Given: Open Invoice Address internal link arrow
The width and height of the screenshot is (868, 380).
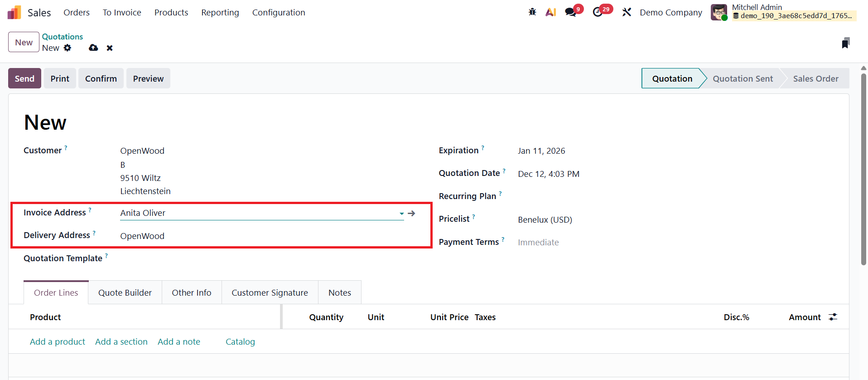Looking at the screenshot, I should point(411,213).
